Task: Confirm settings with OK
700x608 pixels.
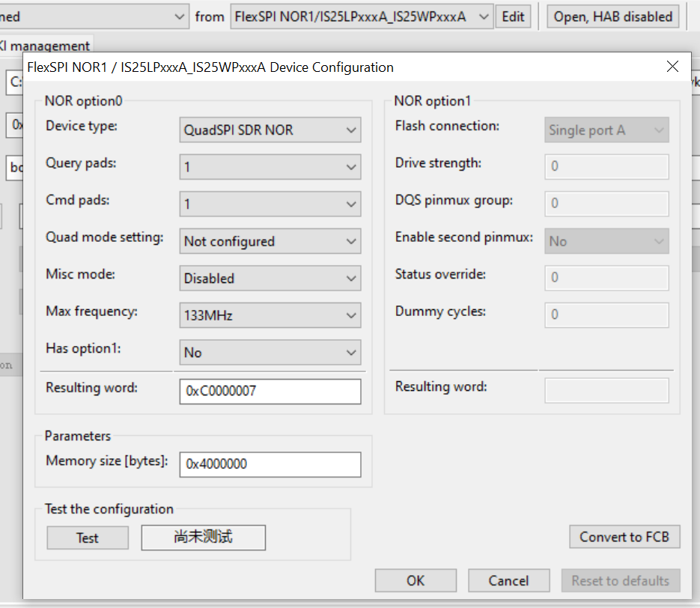Action: [415, 580]
